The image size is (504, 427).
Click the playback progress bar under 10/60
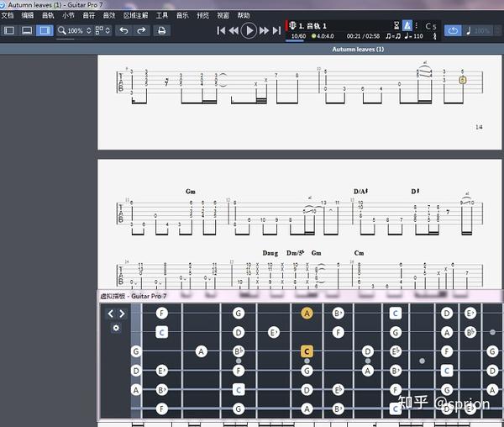[x=295, y=41]
